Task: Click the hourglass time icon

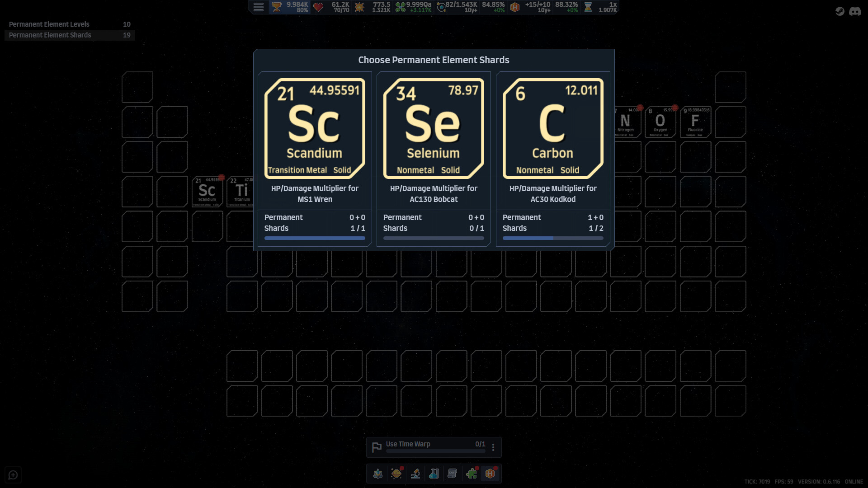Action: point(588,7)
